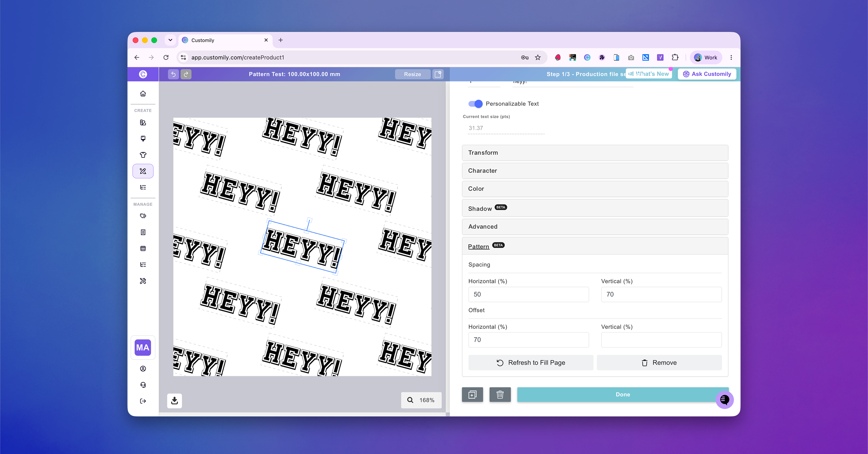Screen dimensions: 868x454
Task: Click the add-canvas icon beside Resize
Action: pos(438,74)
